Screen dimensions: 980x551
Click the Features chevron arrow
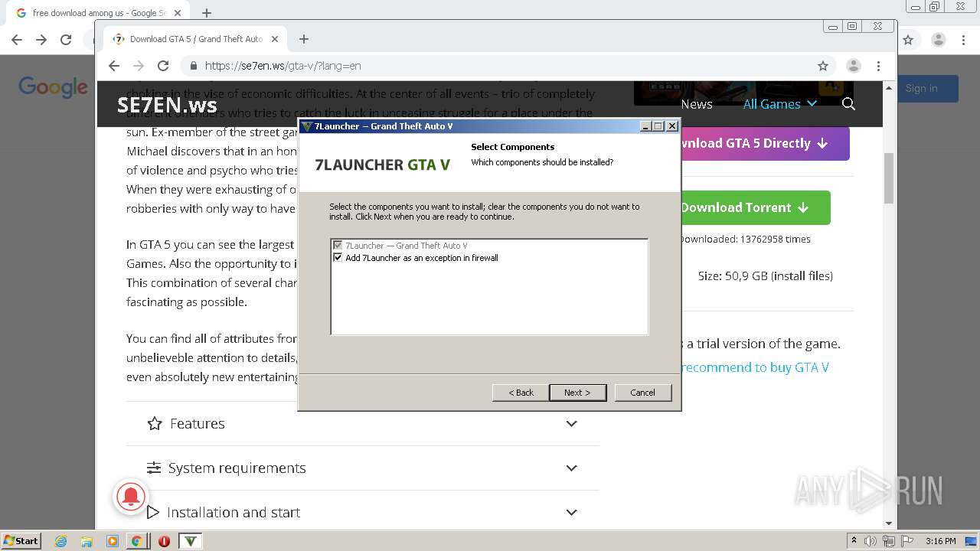pos(571,423)
